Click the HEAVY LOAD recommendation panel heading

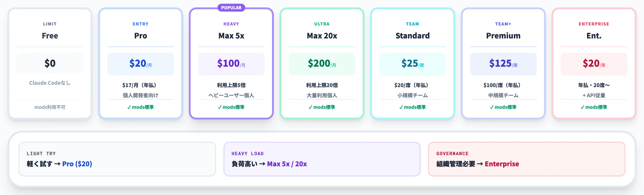pyautogui.click(x=248, y=154)
